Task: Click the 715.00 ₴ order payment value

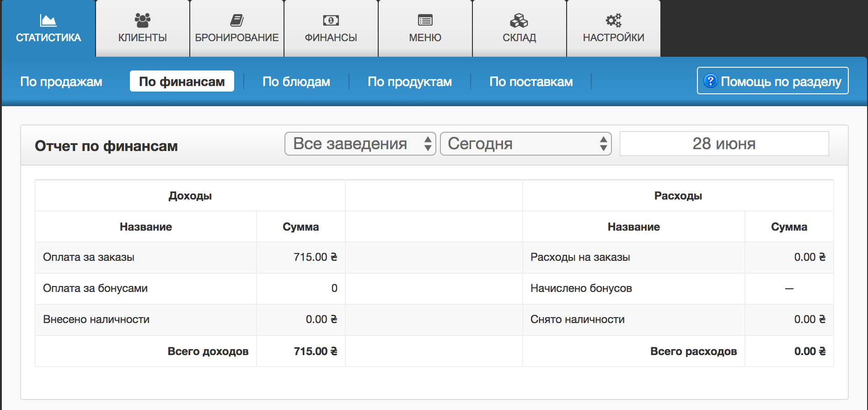Action: coord(316,257)
